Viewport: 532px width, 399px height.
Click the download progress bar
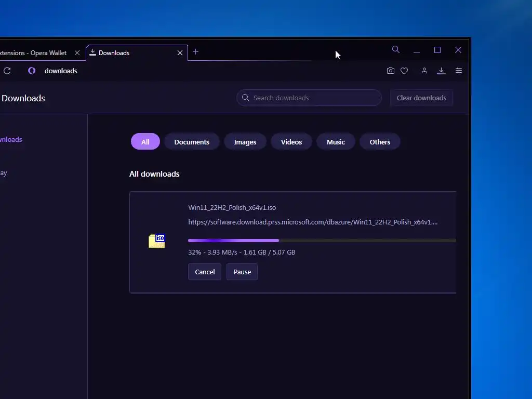[x=322, y=241]
